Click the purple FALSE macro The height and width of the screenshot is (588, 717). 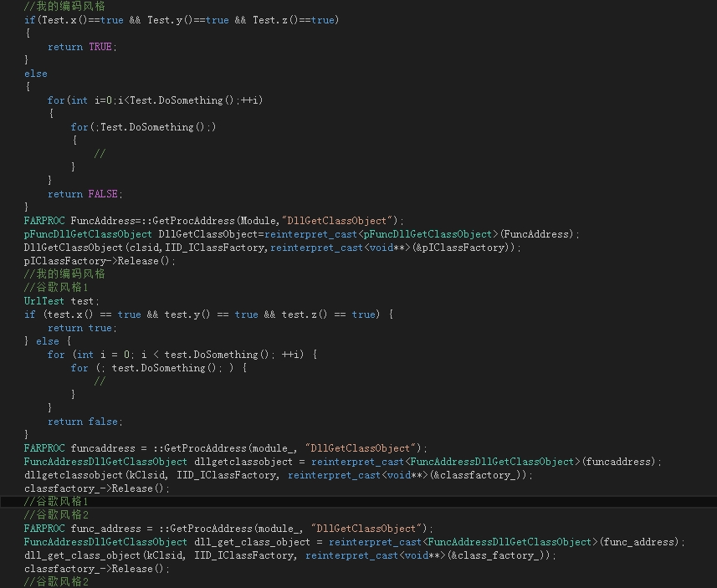[103, 194]
